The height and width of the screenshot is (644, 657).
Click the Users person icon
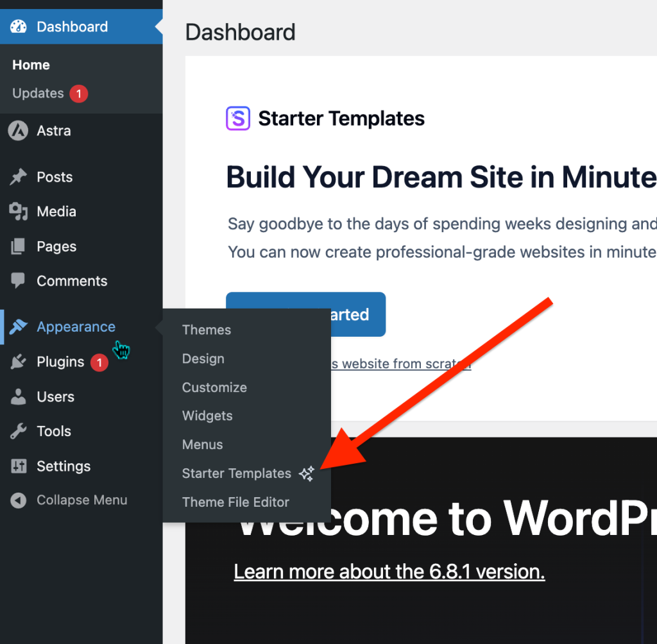[18, 397]
